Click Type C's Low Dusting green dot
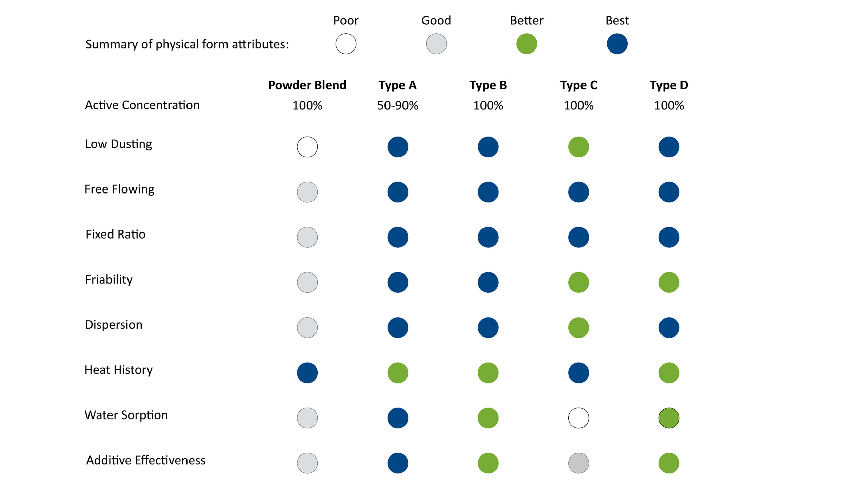The width and height of the screenshot is (868, 488). 578,147
